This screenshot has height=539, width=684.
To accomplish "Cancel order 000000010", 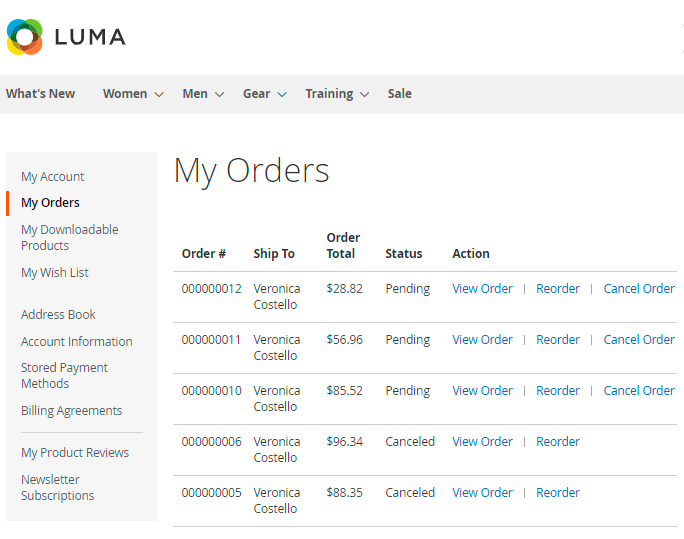I will pyautogui.click(x=639, y=391).
